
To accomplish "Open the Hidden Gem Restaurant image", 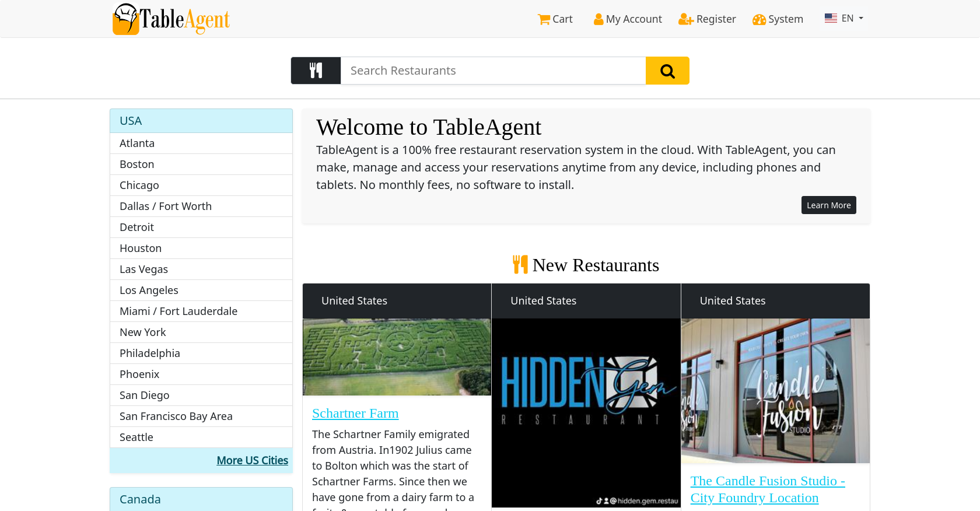I will point(586,413).
